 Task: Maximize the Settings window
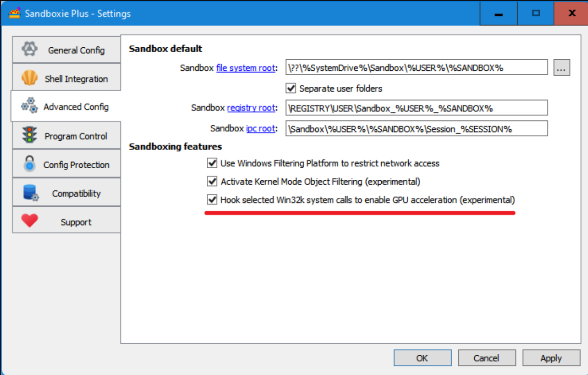536,13
